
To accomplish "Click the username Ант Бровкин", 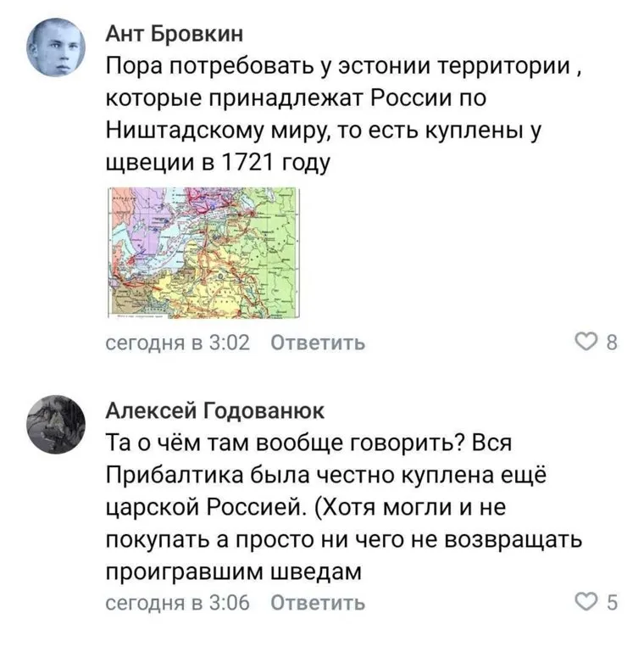I will (x=175, y=34).
